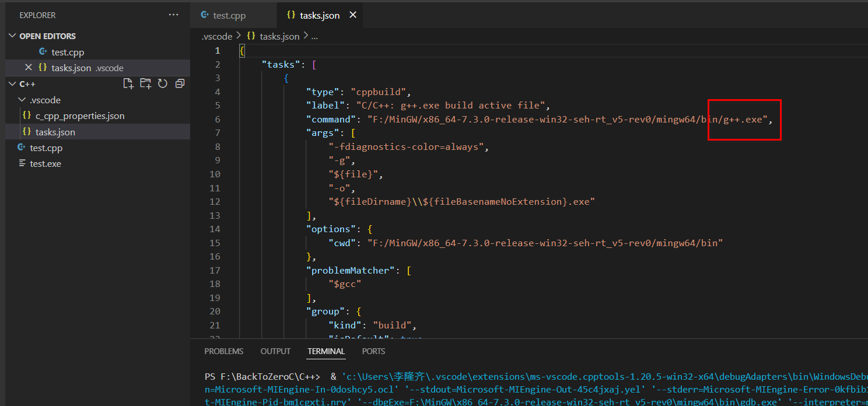Open the OUTPUT panel tab
The image size is (868, 406).
click(x=275, y=351)
